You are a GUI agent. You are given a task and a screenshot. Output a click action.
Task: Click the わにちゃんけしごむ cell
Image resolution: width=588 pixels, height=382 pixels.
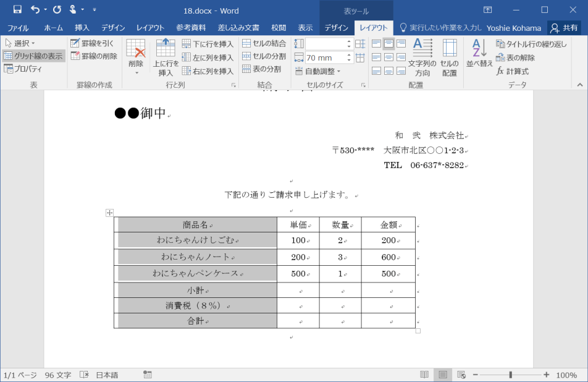(x=196, y=240)
